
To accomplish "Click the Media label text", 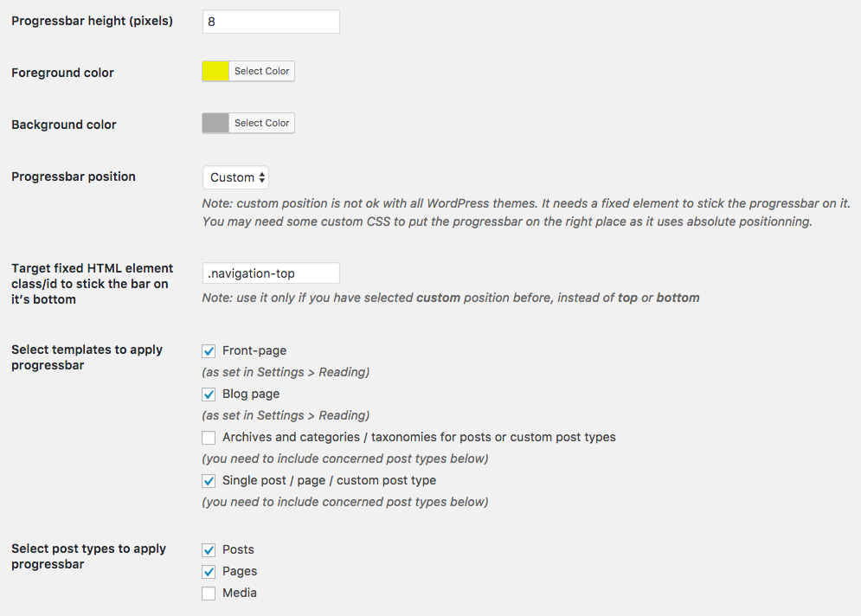I will pyautogui.click(x=240, y=593).
